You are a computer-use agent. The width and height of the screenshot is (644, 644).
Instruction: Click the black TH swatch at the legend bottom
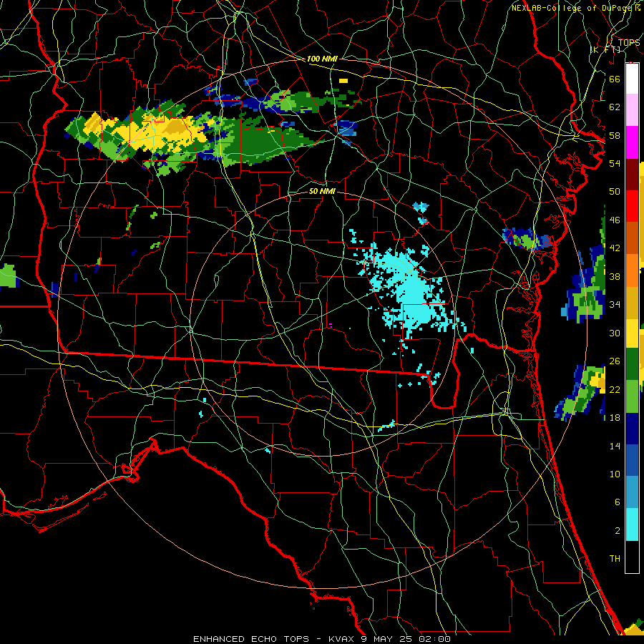632,557
